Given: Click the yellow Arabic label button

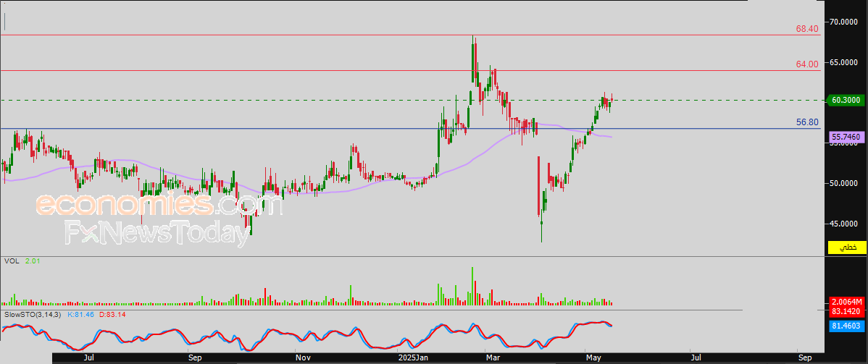Looking at the screenshot, I should [847, 247].
